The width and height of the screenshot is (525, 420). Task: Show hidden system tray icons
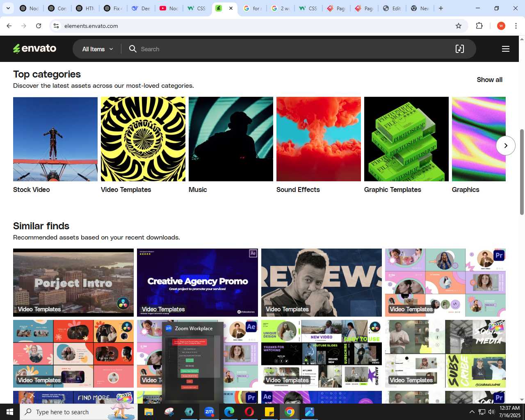472,412
